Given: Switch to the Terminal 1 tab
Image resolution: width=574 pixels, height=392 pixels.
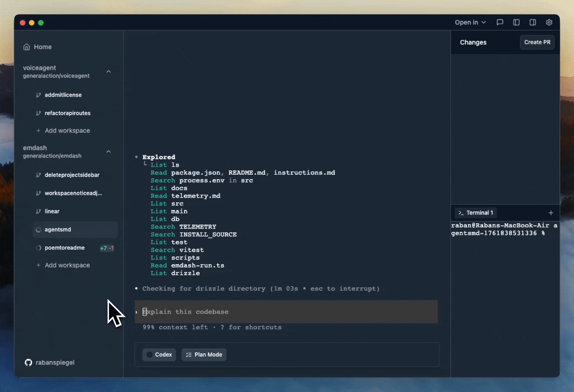Looking at the screenshot, I should coord(476,213).
